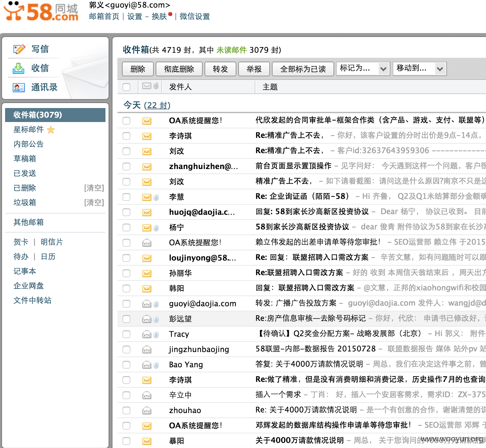Click the paperclip icon on Bao Yang's mail
486x448 pixels.
156,365
